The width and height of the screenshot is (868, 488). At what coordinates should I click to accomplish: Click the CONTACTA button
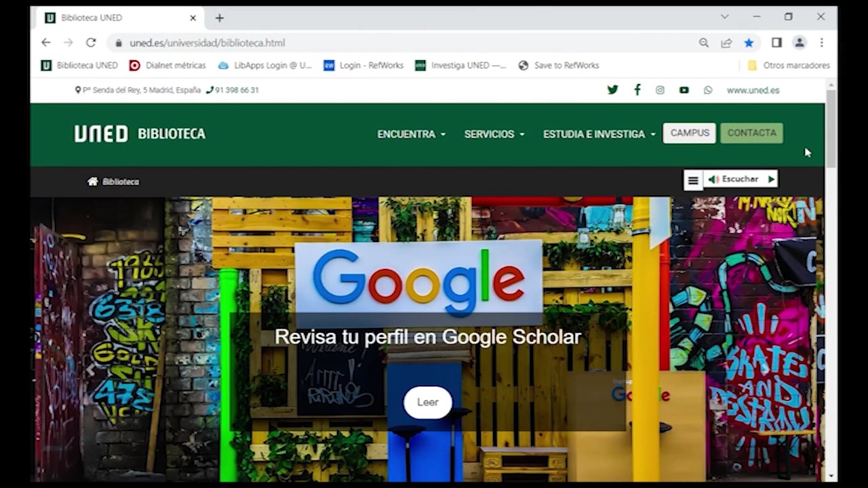pos(751,133)
